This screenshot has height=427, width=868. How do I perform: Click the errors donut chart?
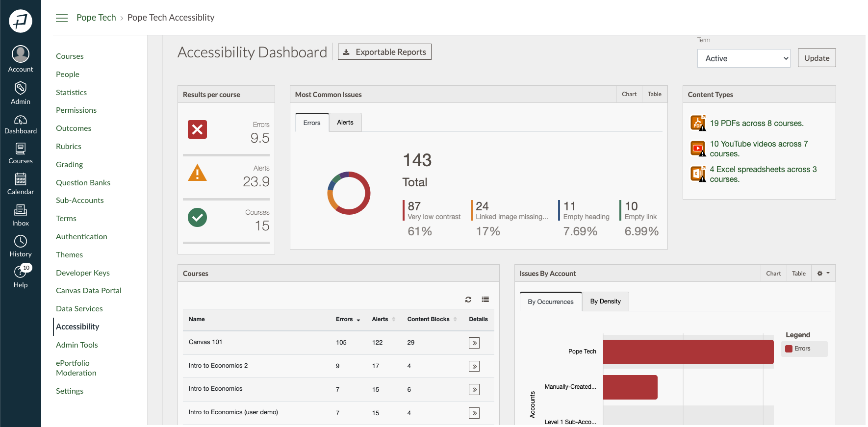pyautogui.click(x=349, y=193)
